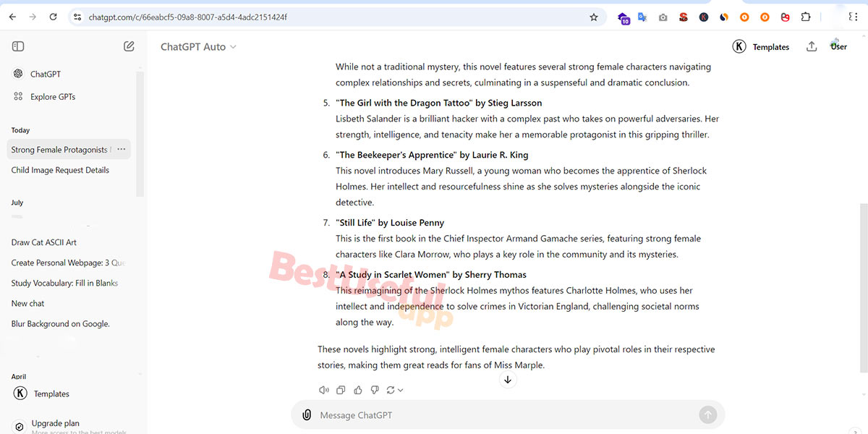Click the July heading in the sidebar
Image resolution: width=868 pixels, height=434 pixels.
click(x=17, y=203)
